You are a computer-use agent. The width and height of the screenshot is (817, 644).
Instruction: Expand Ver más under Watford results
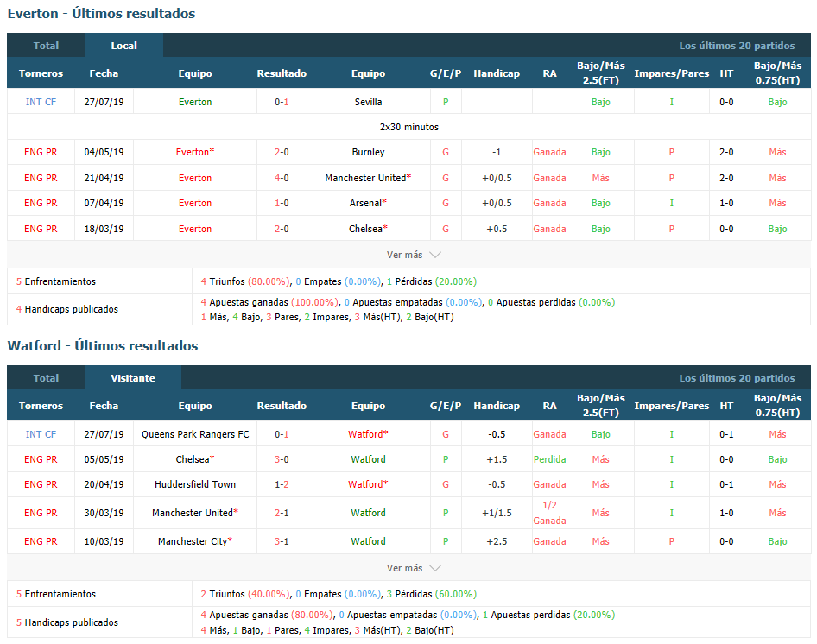(414, 568)
